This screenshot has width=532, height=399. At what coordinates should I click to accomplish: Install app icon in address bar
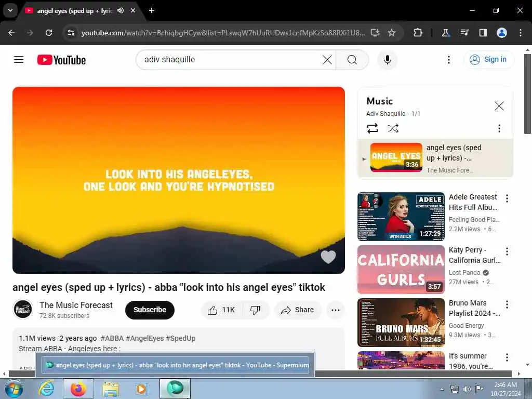pyautogui.click(x=375, y=33)
